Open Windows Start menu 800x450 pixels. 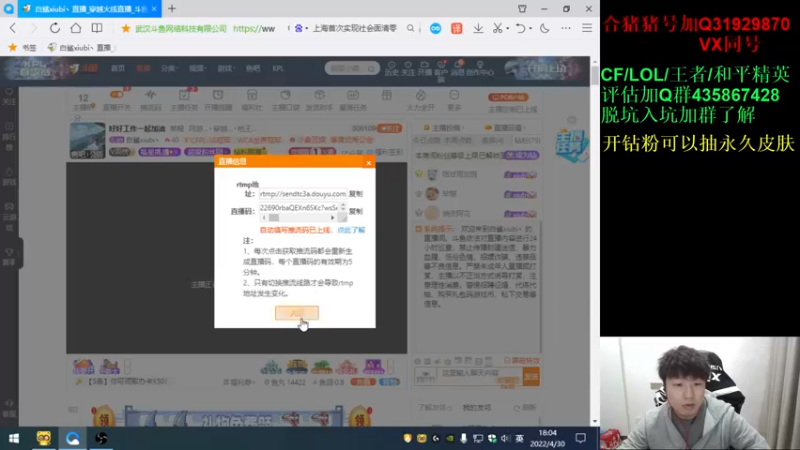pos(14,438)
